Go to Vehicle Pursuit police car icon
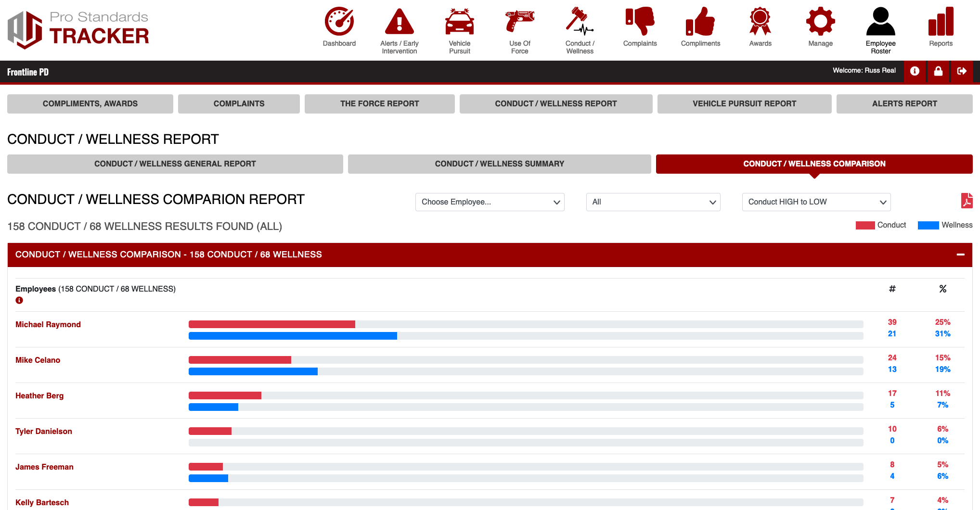980x510 pixels. pyautogui.click(x=459, y=22)
